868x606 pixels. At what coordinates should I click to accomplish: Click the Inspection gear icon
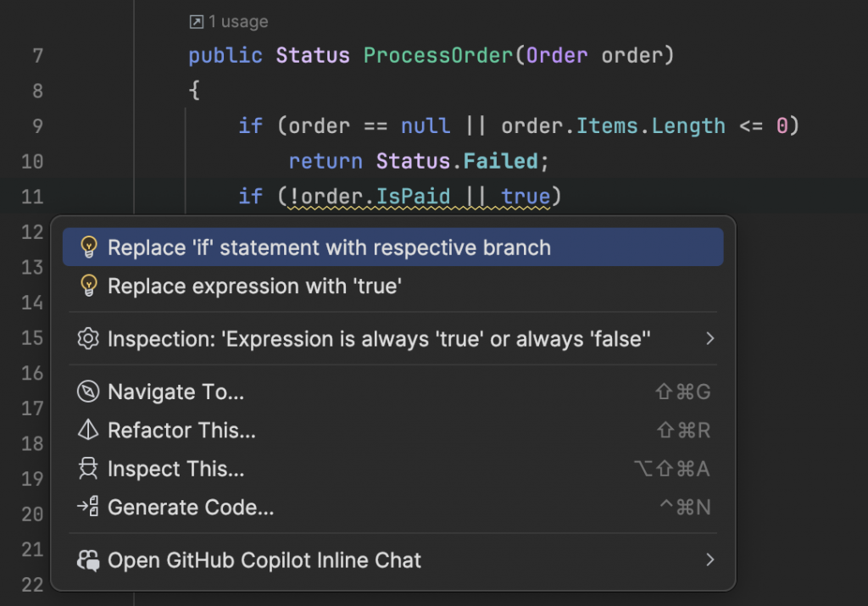pyautogui.click(x=88, y=339)
